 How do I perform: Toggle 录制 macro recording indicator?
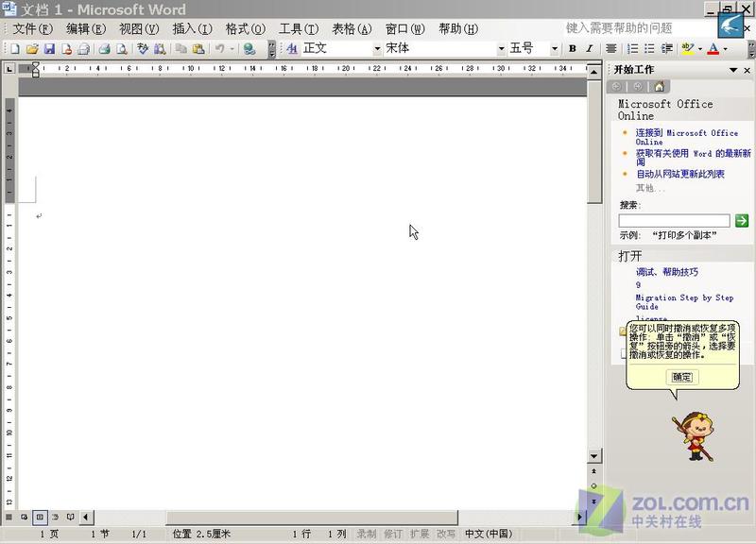coord(367,534)
